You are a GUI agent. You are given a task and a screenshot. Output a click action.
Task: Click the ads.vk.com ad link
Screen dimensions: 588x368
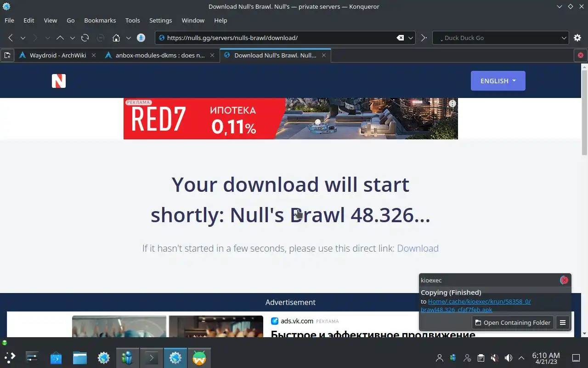[297, 321]
